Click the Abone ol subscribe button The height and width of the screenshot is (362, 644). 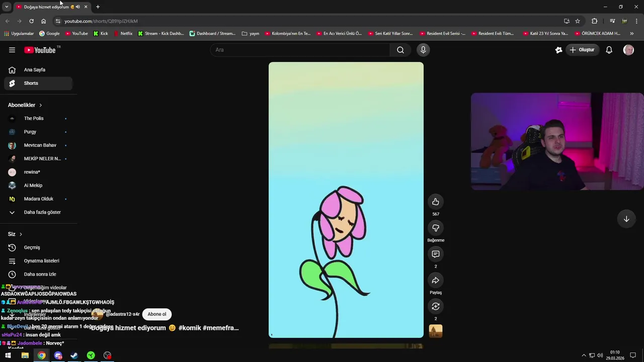point(156,314)
